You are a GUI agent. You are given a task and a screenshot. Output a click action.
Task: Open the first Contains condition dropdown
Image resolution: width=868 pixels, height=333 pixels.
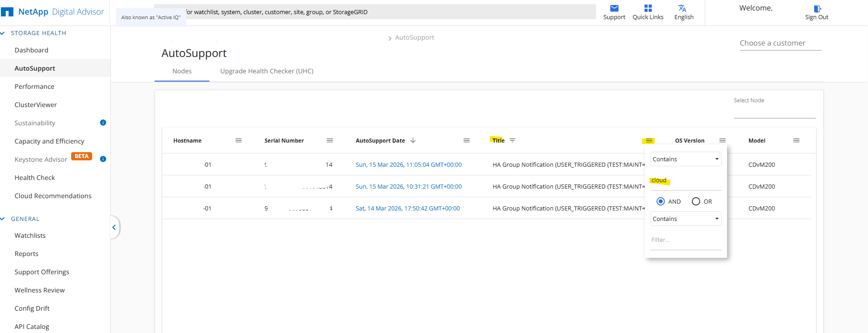(x=686, y=159)
